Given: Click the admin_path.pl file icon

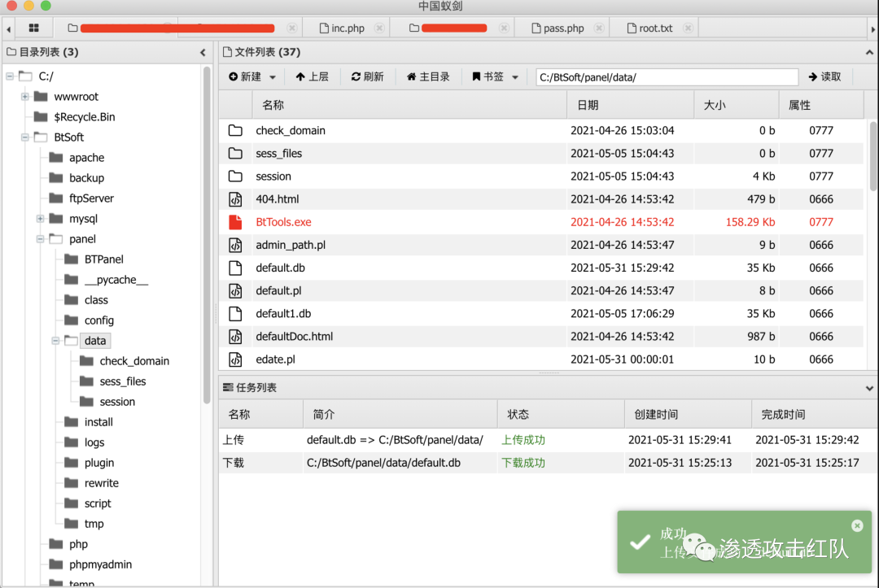Looking at the screenshot, I should 235,246.
